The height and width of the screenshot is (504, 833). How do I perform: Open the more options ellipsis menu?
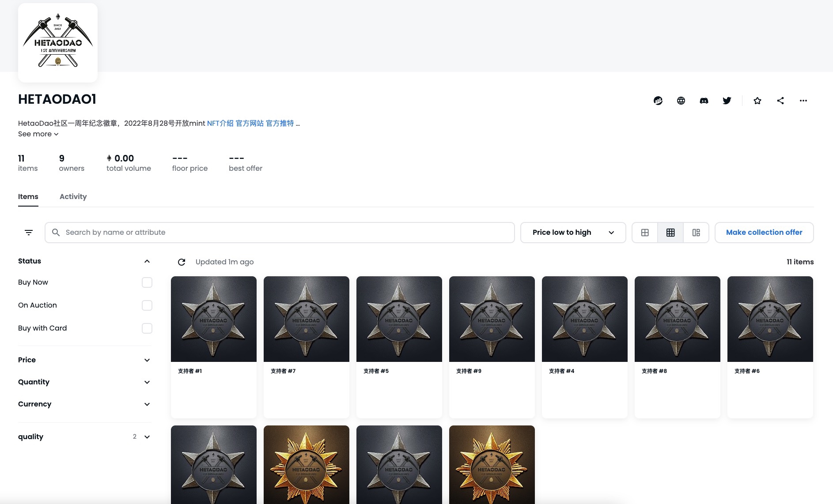(803, 101)
